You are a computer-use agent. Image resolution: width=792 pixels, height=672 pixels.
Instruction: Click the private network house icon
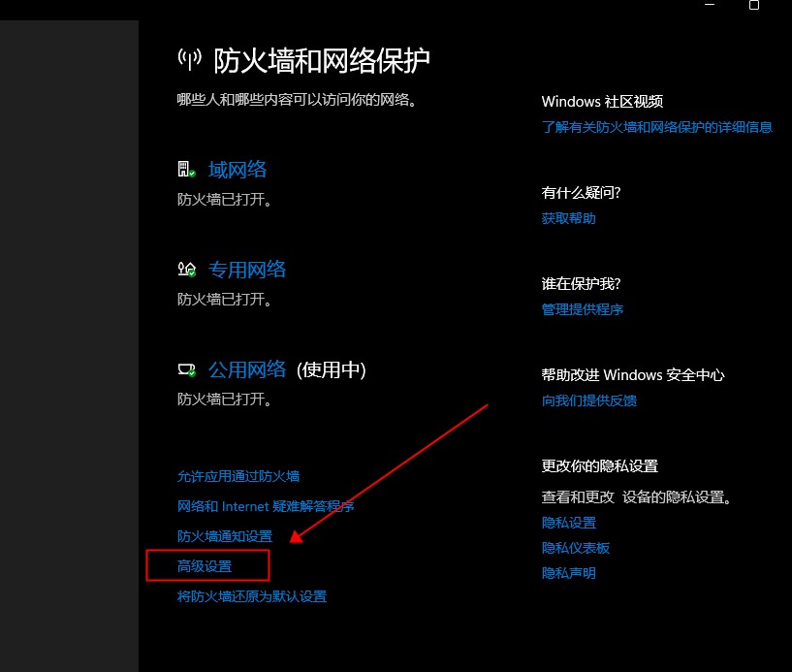point(186,270)
